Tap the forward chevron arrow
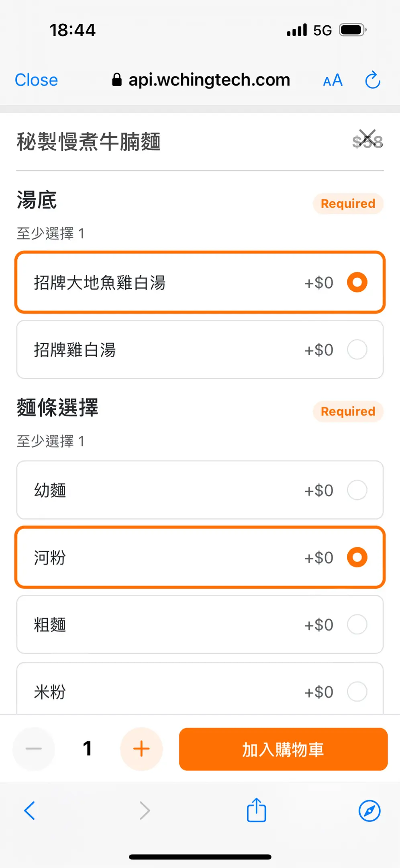Viewport: 400px width, 868px height. 145,811
